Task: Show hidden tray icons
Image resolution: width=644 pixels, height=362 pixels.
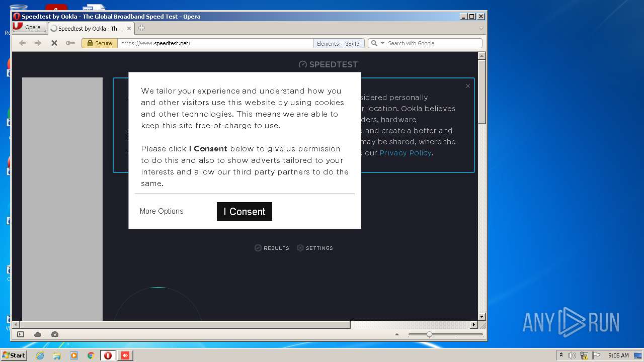Action: tap(561, 355)
